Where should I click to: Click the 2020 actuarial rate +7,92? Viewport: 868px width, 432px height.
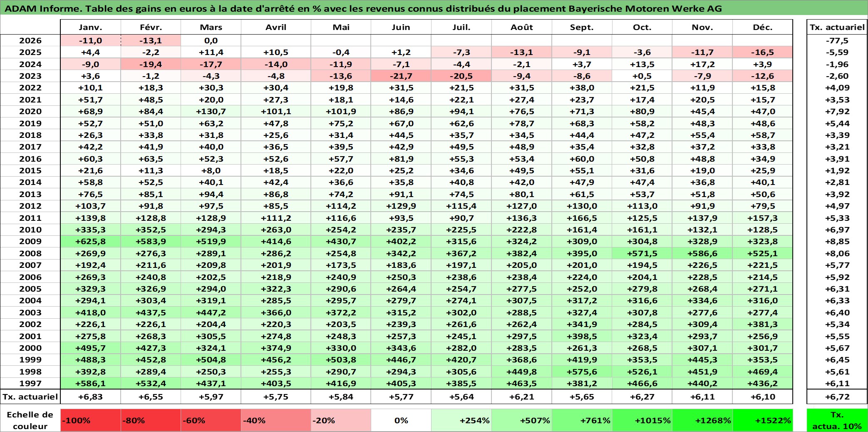pos(837,111)
